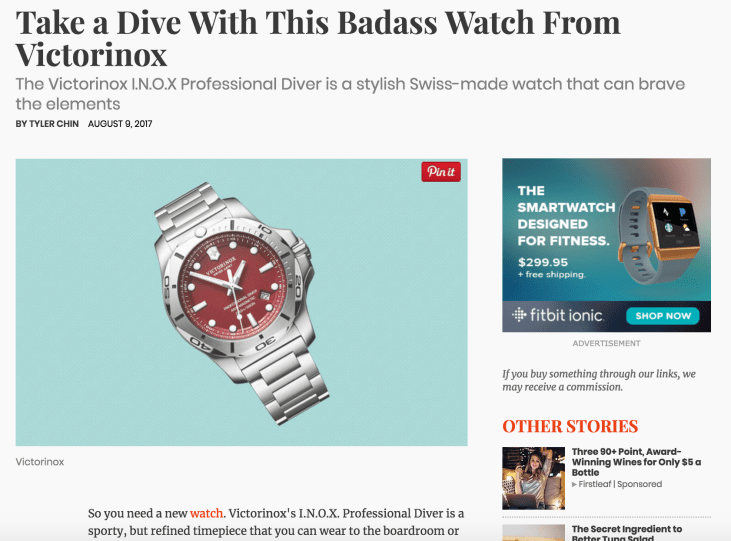This screenshot has width=731, height=541.
Task: Open the orange 'watch' link in article
Action: pos(207,513)
